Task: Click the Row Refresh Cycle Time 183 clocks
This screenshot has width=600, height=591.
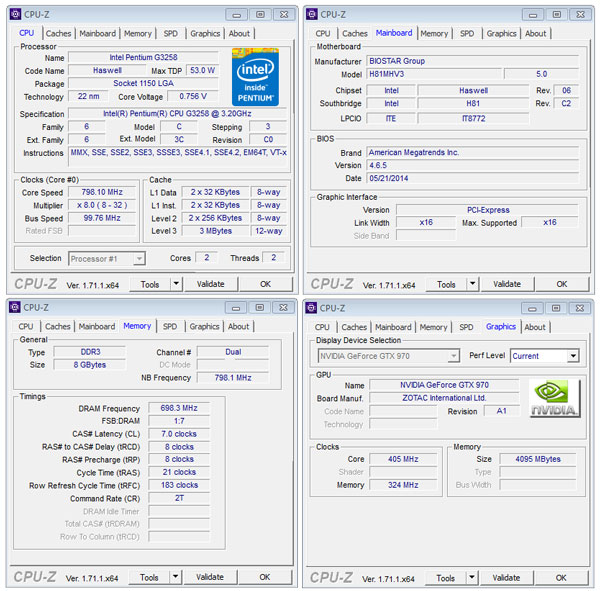Action: click(x=179, y=485)
